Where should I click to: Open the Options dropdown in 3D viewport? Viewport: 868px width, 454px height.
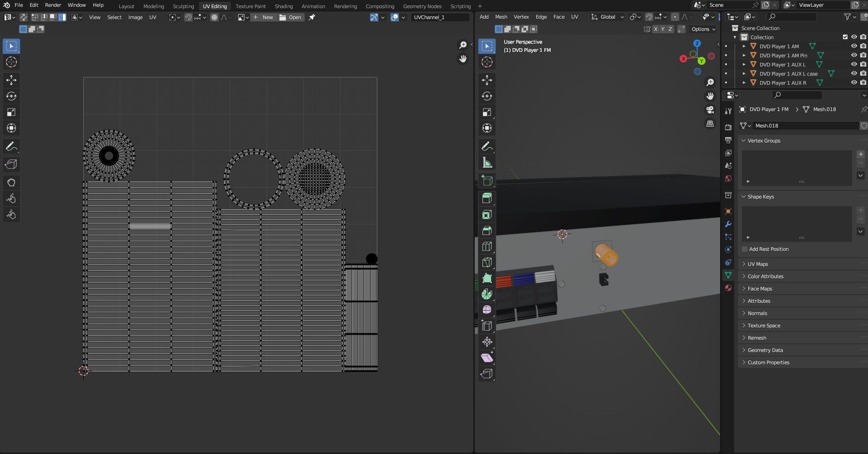point(703,29)
